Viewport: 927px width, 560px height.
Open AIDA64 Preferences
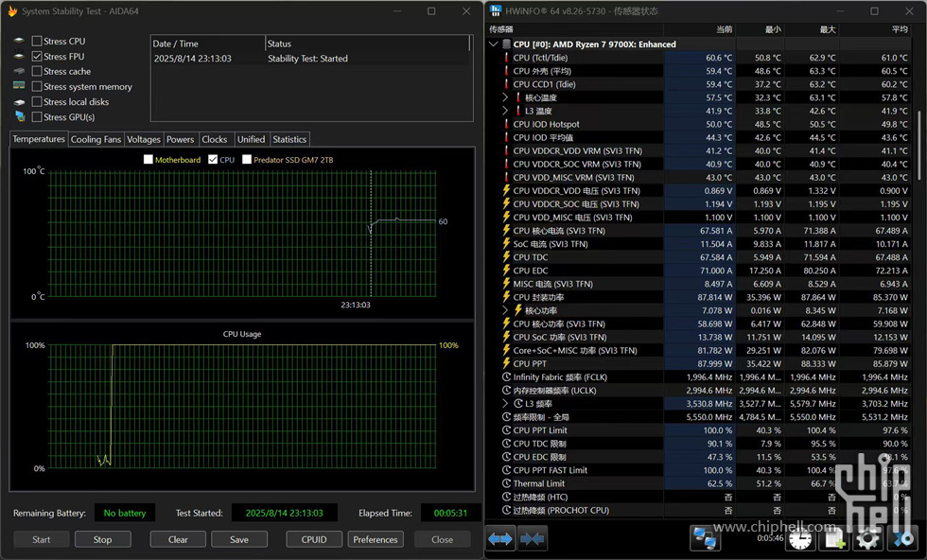pyautogui.click(x=376, y=539)
